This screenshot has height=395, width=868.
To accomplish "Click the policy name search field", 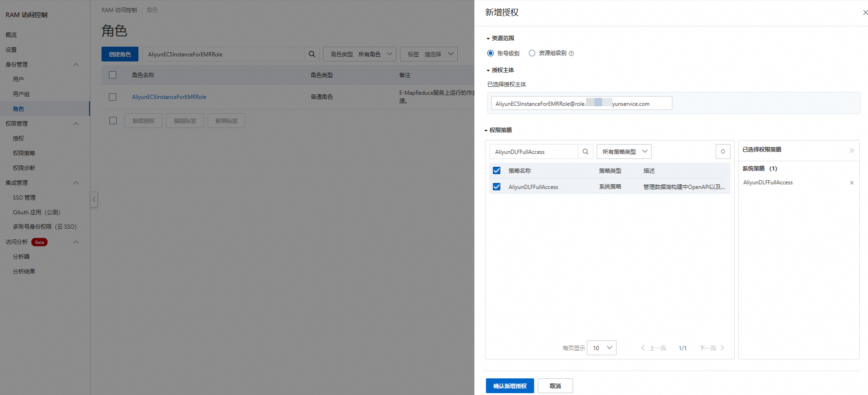I will (x=533, y=152).
